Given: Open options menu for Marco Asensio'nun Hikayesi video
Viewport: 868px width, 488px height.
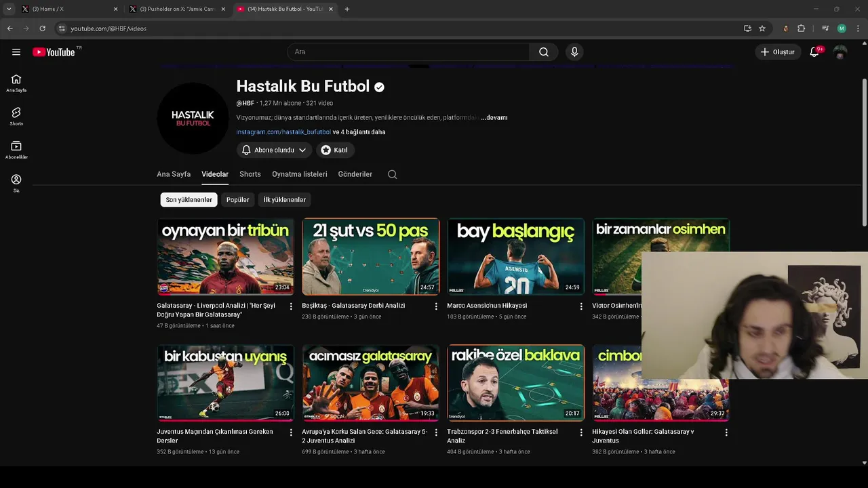Looking at the screenshot, I should pyautogui.click(x=581, y=306).
